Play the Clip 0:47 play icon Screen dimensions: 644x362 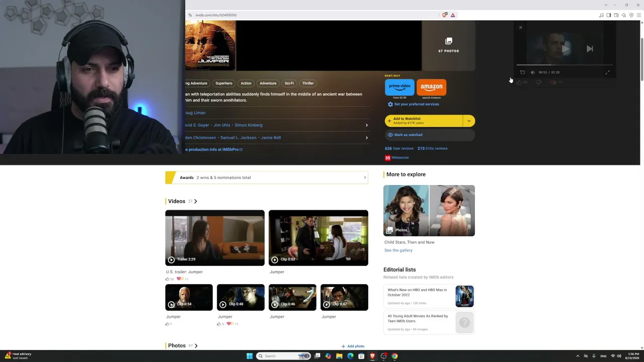click(x=327, y=305)
